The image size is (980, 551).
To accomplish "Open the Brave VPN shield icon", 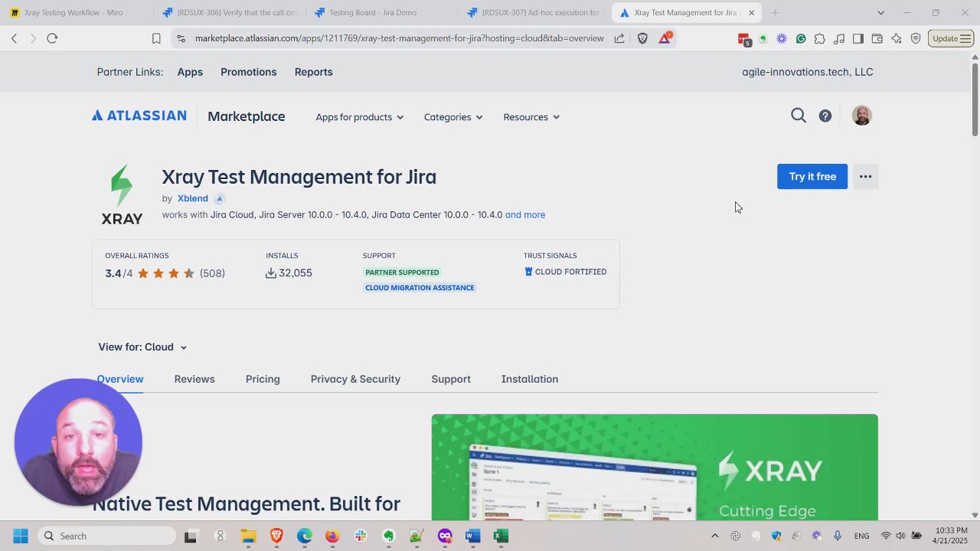I will click(916, 38).
